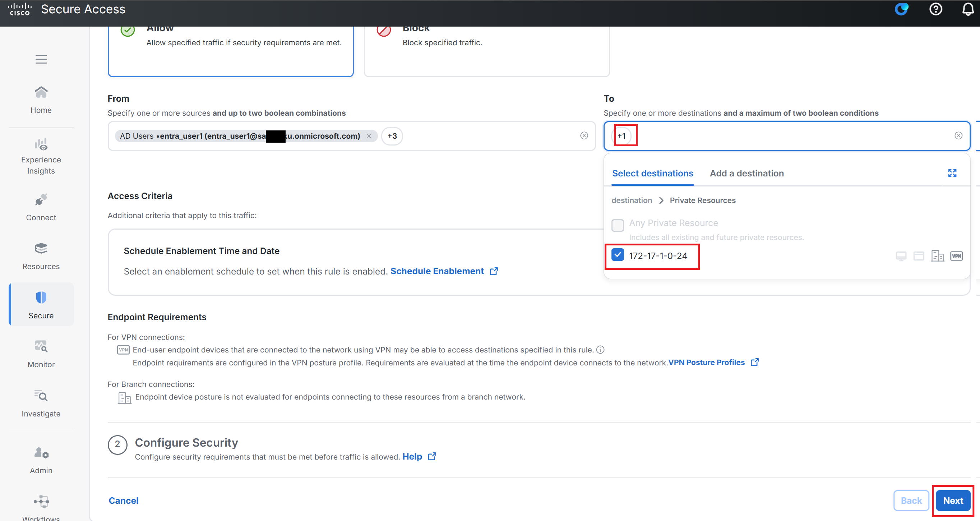This screenshot has height=521, width=980.
Task: Expand the destinations panel to full view
Action: tap(952, 173)
